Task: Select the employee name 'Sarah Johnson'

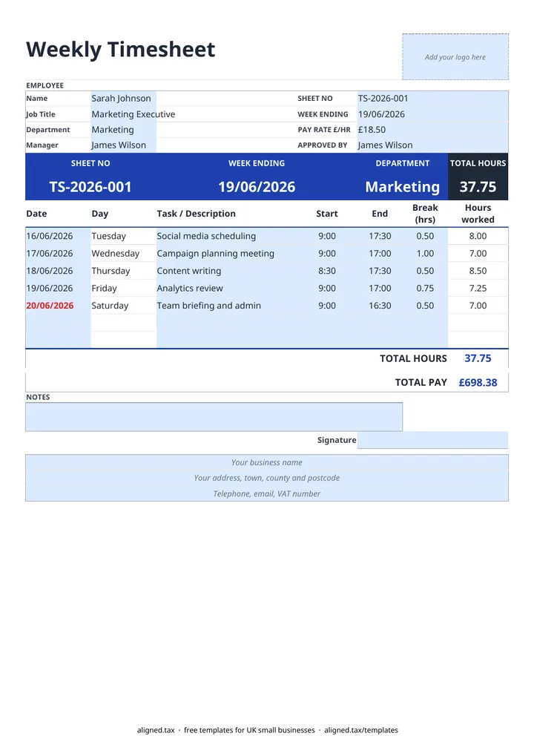Action: 121,99
